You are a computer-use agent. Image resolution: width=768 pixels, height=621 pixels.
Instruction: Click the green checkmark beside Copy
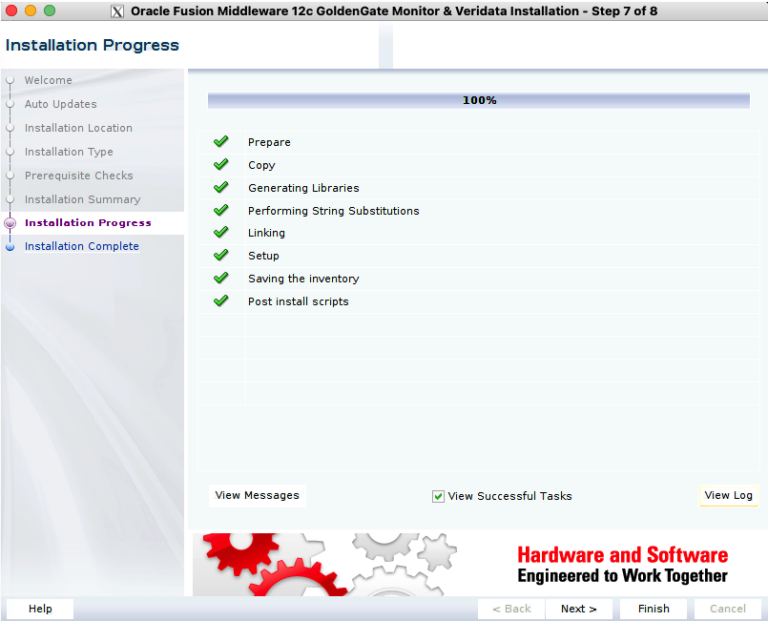(221, 165)
